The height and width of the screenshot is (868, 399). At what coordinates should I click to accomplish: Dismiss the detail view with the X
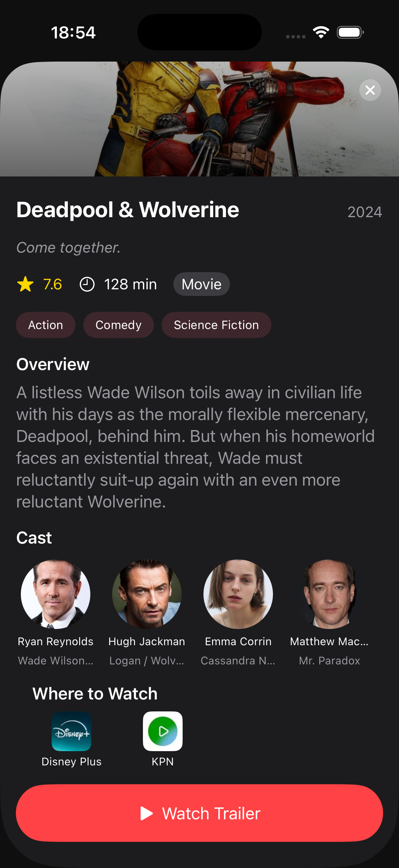[x=370, y=90]
